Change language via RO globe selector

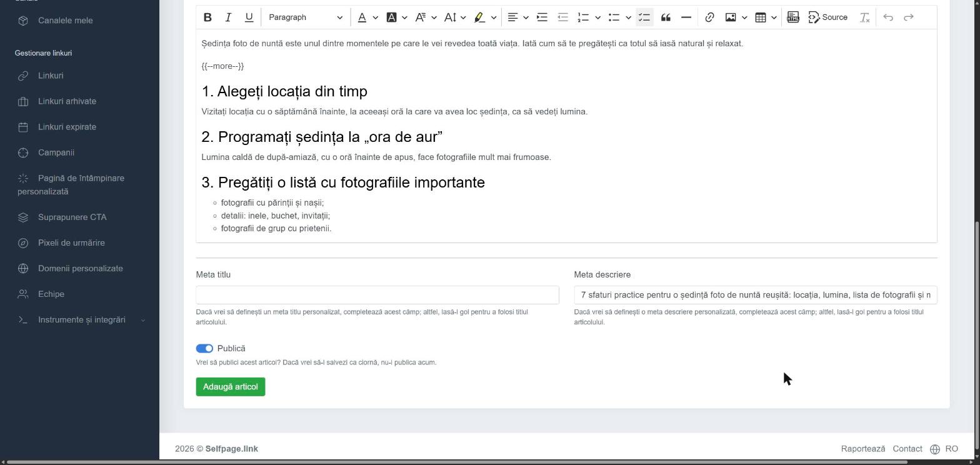coord(944,449)
